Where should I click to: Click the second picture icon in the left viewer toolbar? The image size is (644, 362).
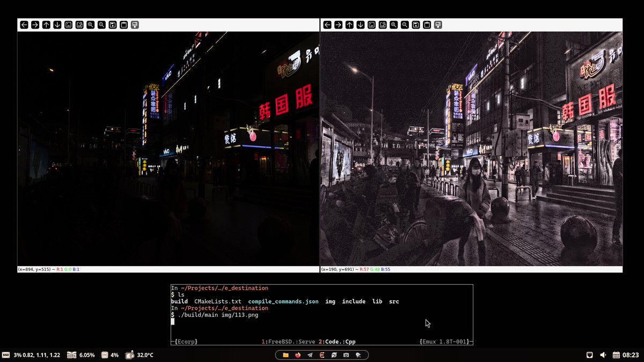pyautogui.click(x=79, y=25)
